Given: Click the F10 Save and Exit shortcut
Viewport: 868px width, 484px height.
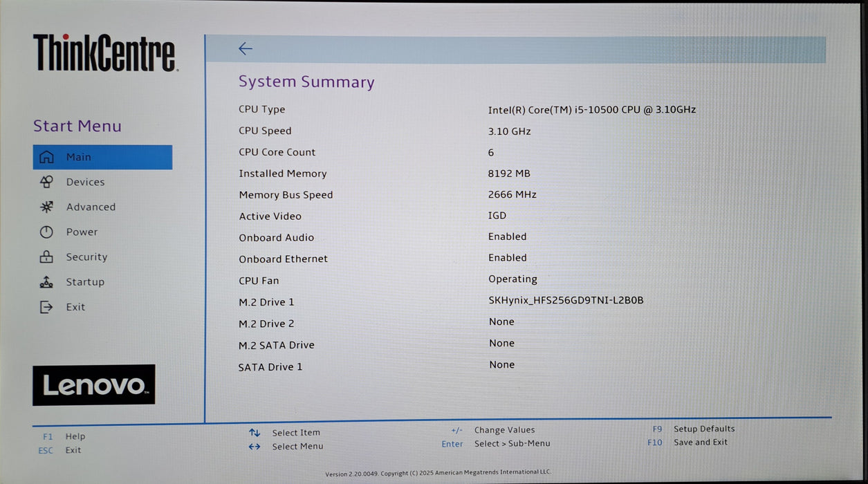Looking at the screenshot, I should [687, 443].
